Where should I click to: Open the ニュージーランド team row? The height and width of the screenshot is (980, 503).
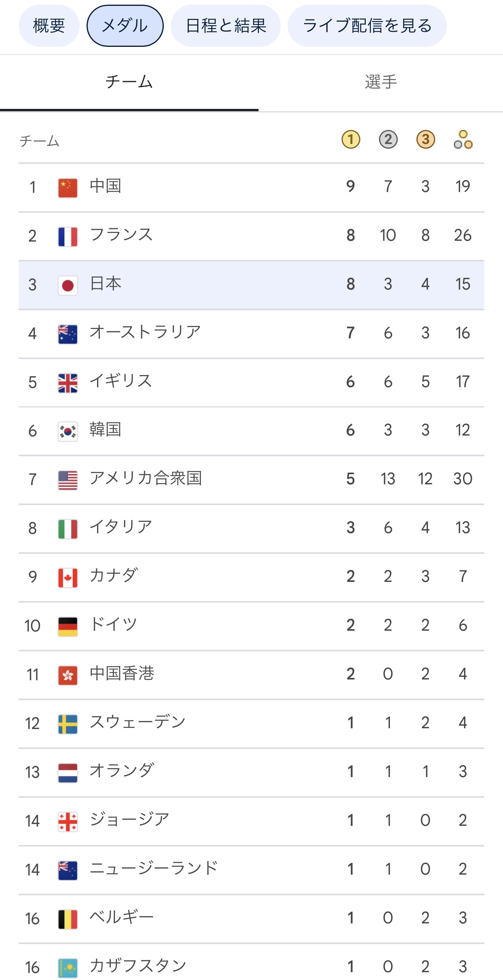[x=251, y=870]
